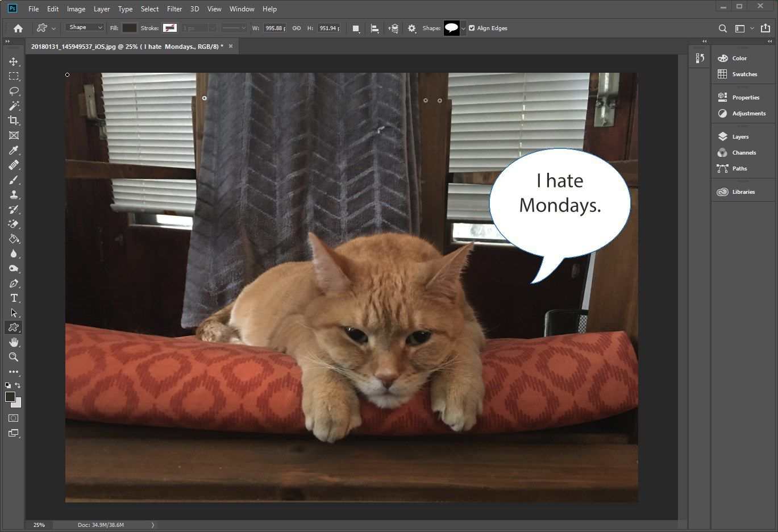Select the Eraser tool

(14, 224)
